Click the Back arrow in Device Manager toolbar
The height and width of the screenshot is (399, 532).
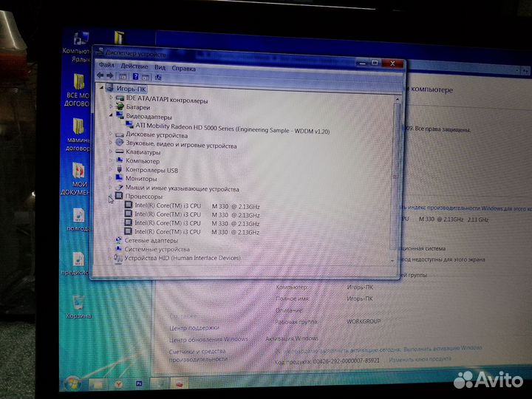click(100, 75)
